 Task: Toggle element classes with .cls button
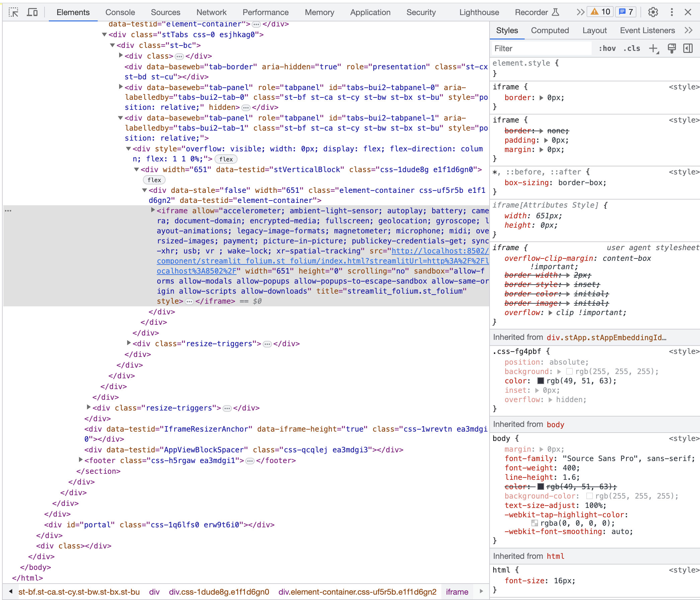631,48
